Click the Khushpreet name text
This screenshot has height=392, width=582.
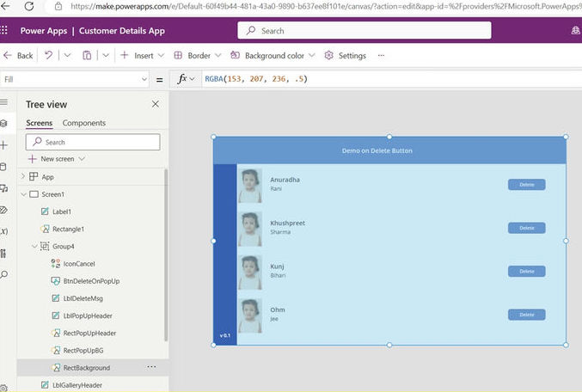coord(288,224)
